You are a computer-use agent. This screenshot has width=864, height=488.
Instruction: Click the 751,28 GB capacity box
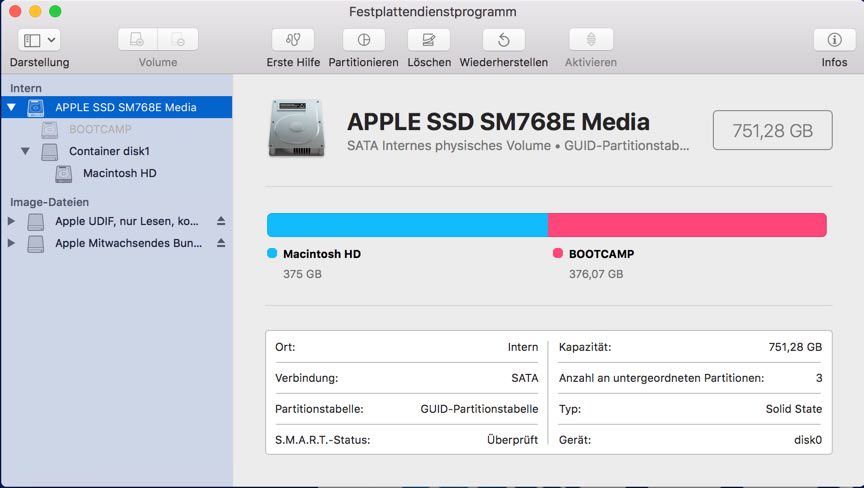(772, 130)
